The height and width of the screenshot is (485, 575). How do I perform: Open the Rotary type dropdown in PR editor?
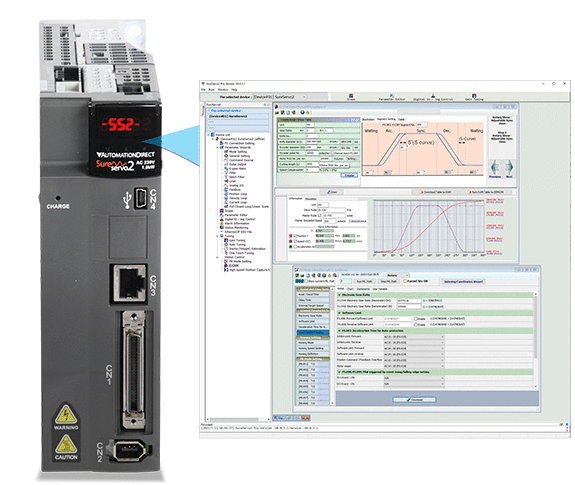point(398,275)
